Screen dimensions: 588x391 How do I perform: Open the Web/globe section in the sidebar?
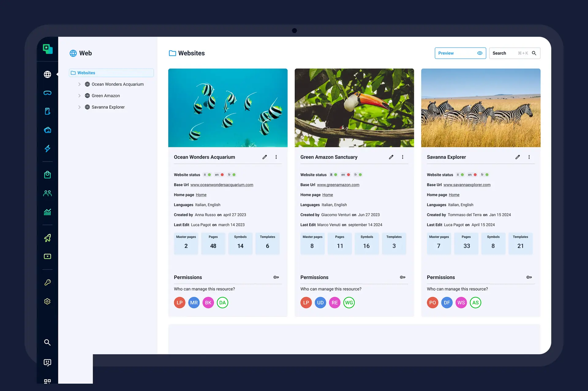(47, 74)
